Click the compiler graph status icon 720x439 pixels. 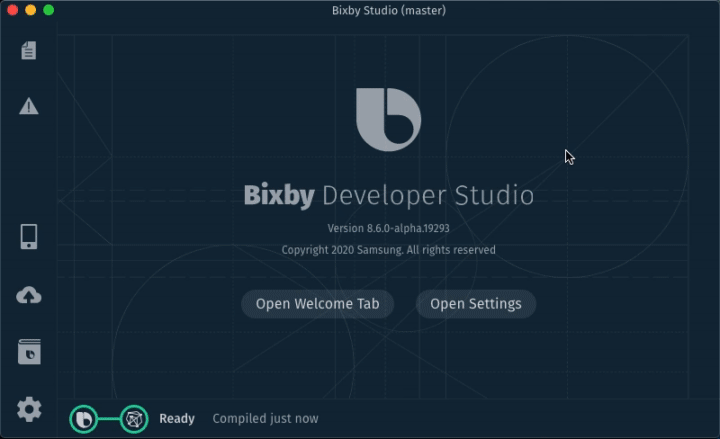coord(134,419)
